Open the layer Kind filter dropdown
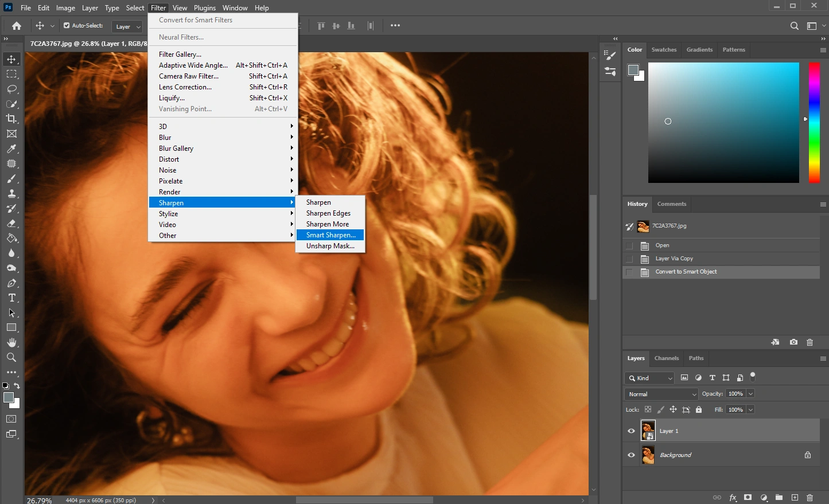 point(650,378)
